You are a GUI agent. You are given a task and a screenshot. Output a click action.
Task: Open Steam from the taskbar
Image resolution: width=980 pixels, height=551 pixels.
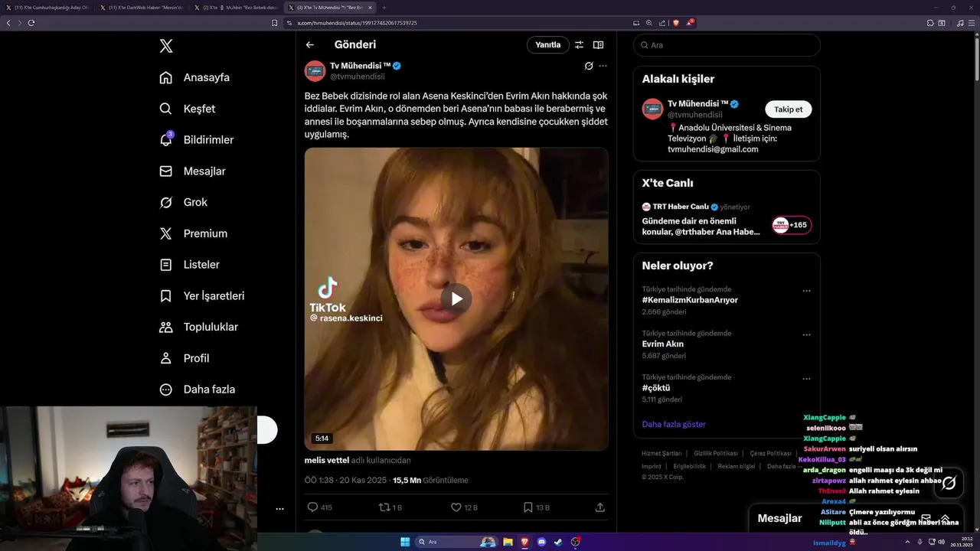(x=558, y=542)
